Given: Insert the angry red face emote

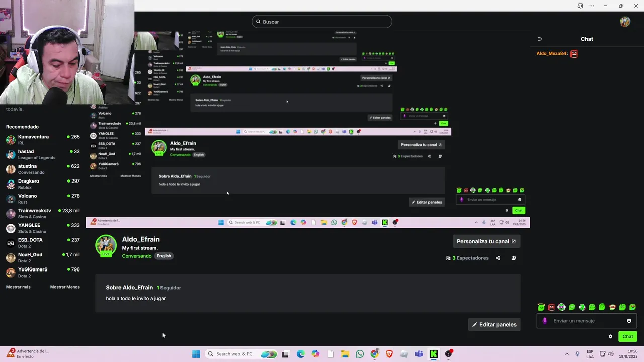Looking at the screenshot, I should click(x=551, y=307).
